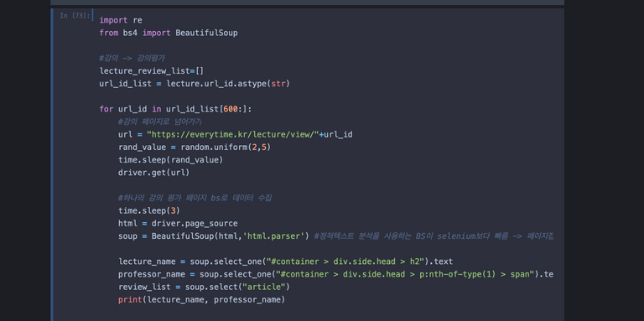
Task: Click the html = driver.page_source line
Action: coord(178,223)
